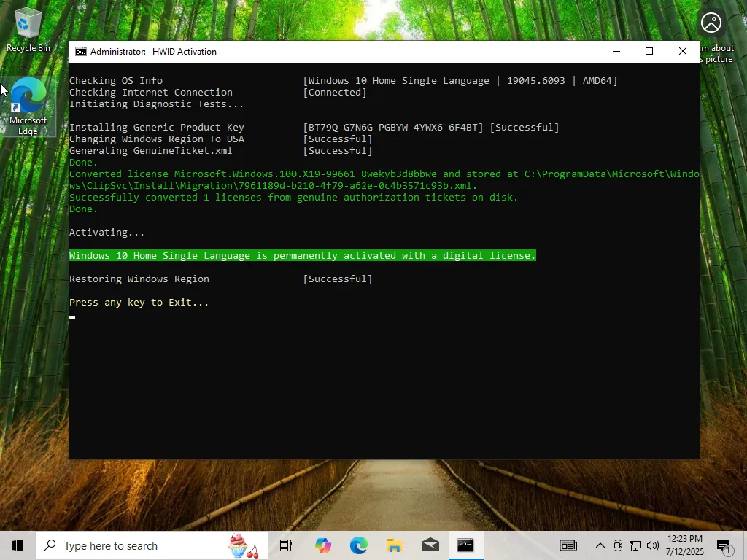
Task: Click the command prompt icon in title bar
Action: (80, 52)
